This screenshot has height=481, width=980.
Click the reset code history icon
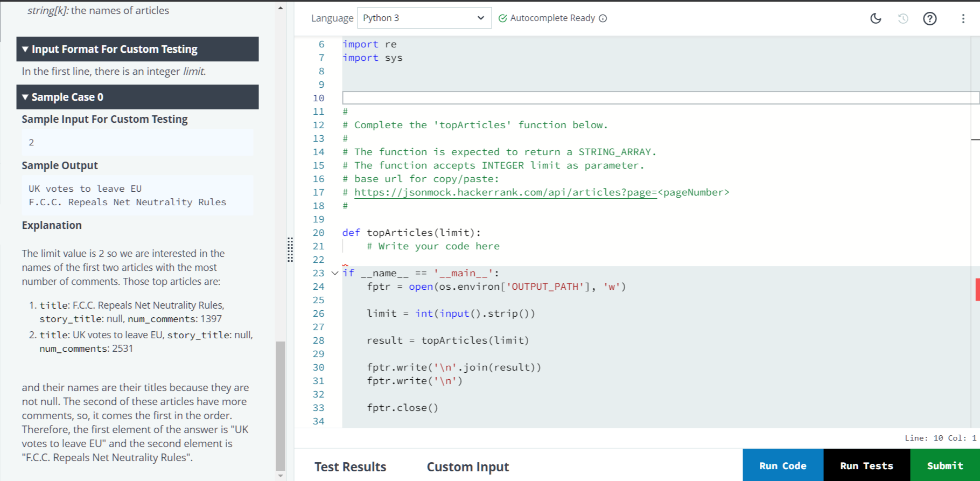(x=903, y=18)
